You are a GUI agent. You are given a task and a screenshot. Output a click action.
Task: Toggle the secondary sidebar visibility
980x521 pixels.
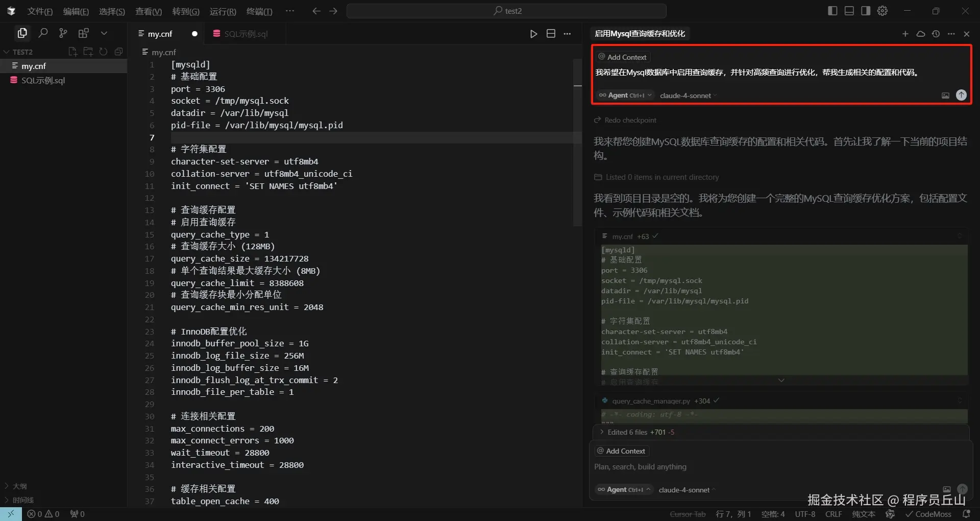click(x=866, y=11)
